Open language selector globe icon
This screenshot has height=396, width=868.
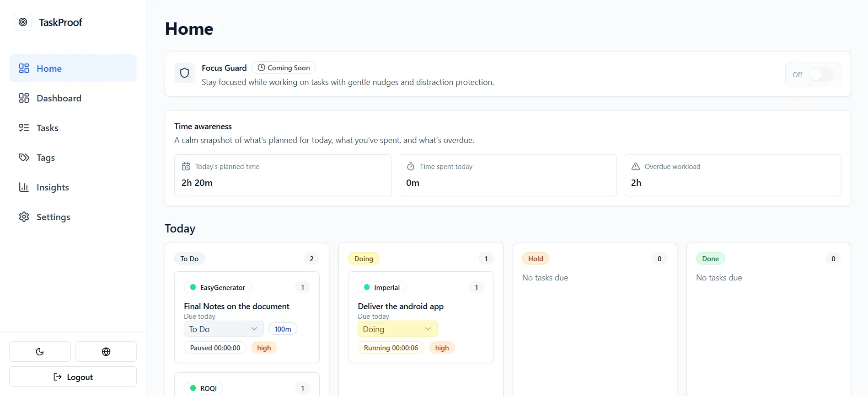point(106,352)
